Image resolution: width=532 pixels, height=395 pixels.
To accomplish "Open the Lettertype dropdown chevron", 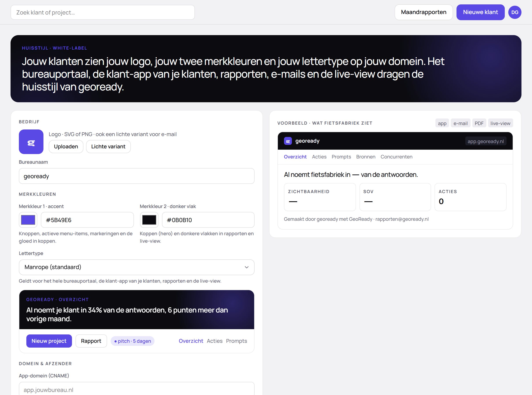I will [x=246, y=267].
